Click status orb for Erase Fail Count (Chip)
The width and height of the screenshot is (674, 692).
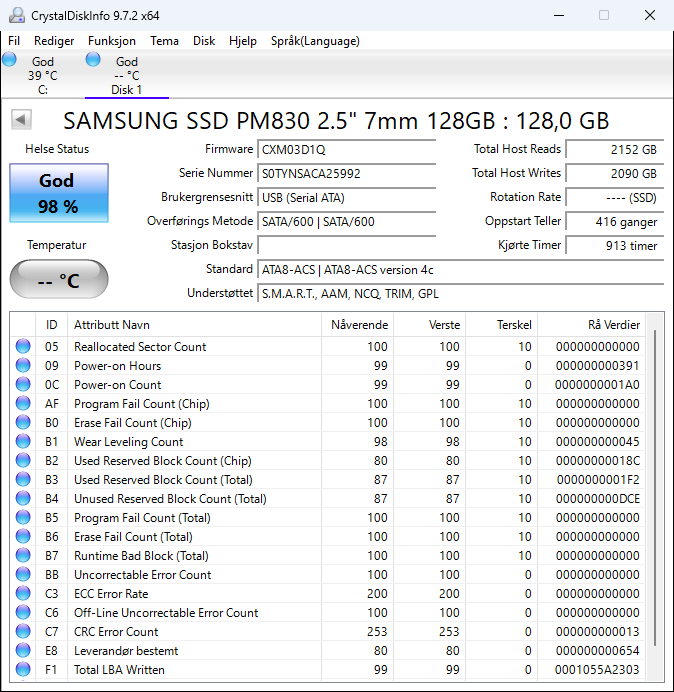click(x=23, y=422)
